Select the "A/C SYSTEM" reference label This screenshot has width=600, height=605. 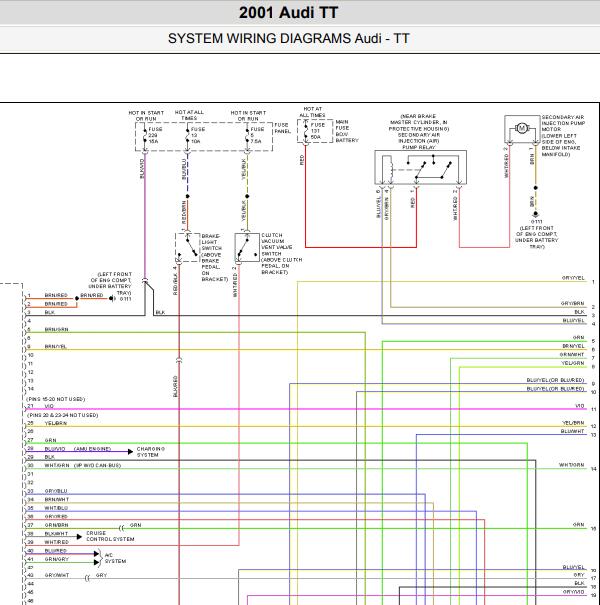coord(115,558)
